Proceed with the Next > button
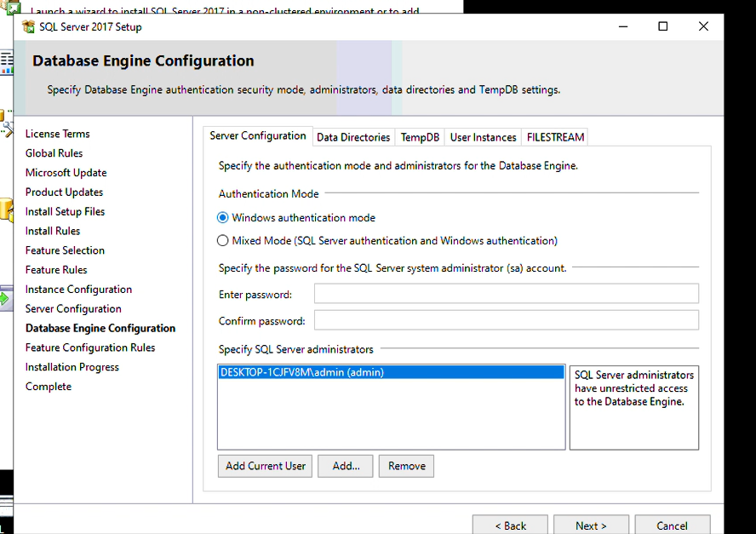The image size is (756, 534). (x=591, y=525)
